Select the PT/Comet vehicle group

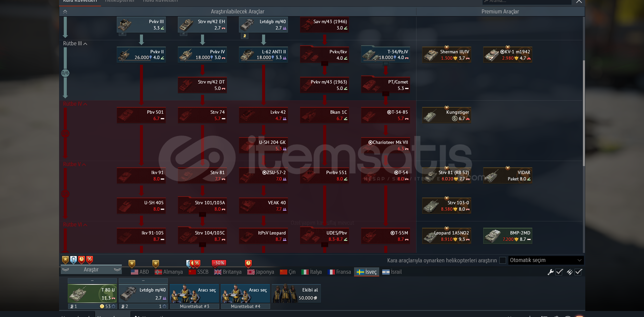point(386,85)
